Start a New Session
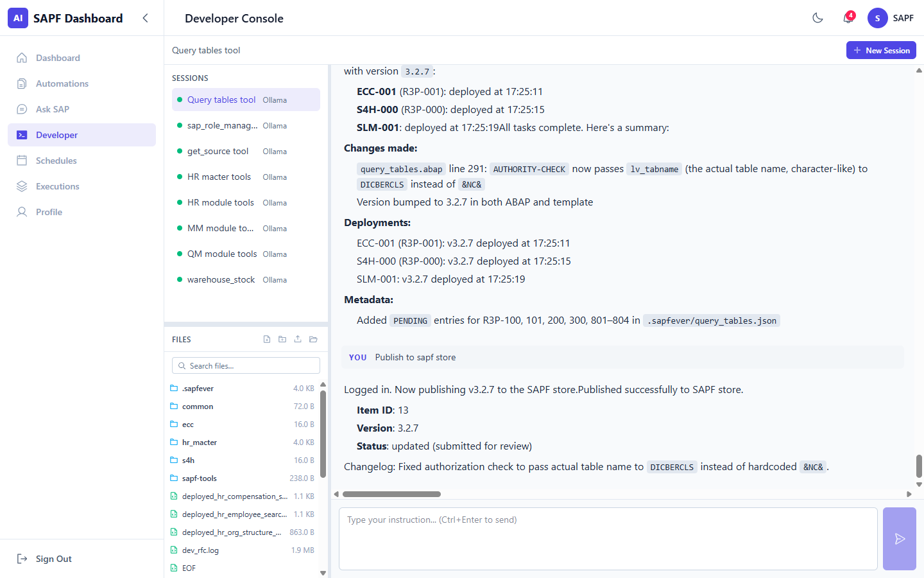Viewport: 924px width, 578px height. [881, 50]
